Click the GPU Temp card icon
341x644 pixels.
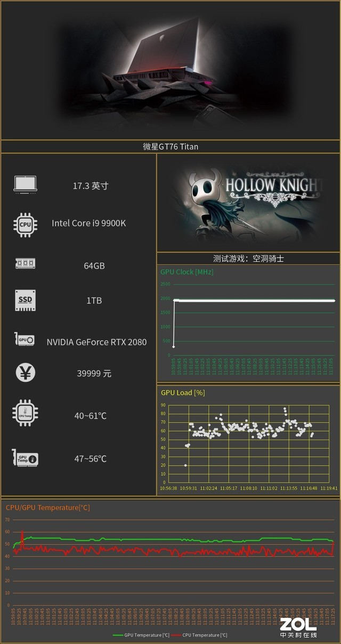click(x=25, y=458)
